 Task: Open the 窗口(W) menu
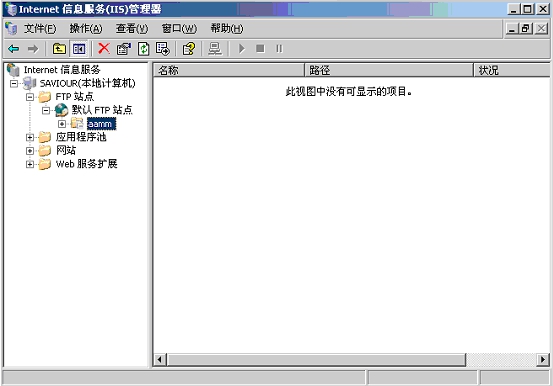[x=179, y=29]
